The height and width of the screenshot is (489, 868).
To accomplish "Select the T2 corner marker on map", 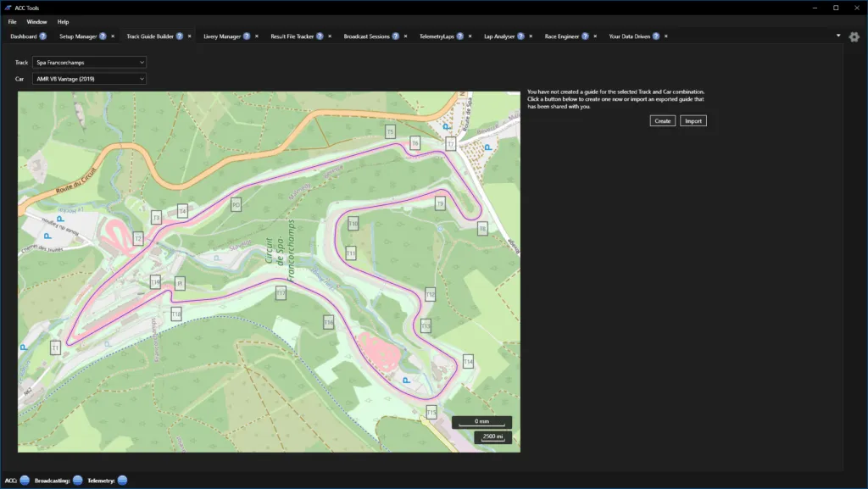I will (138, 238).
